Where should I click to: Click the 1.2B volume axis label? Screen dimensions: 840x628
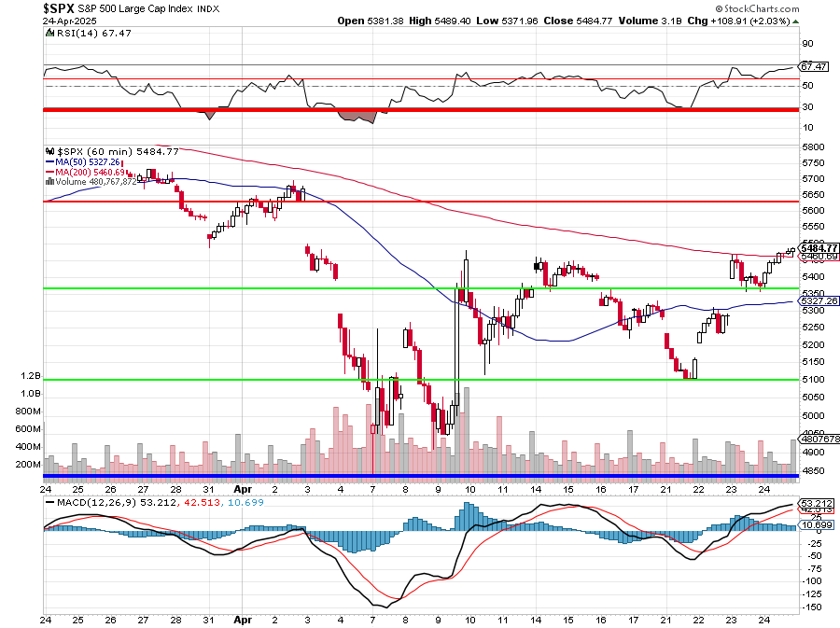[x=31, y=376]
